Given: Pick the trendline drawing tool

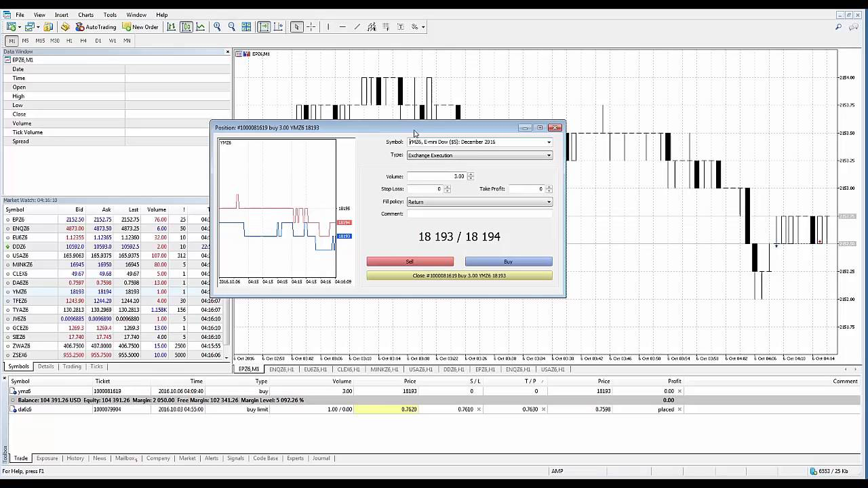Looking at the screenshot, I should [x=357, y=27].
